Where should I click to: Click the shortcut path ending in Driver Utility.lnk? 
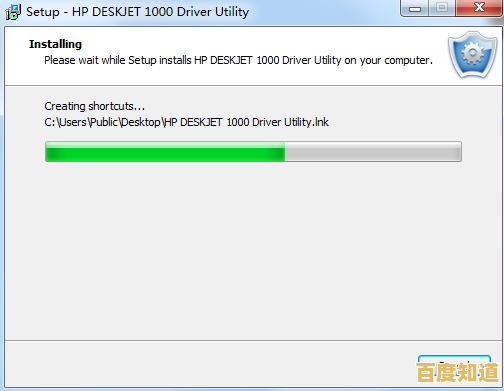click(187, 122)
